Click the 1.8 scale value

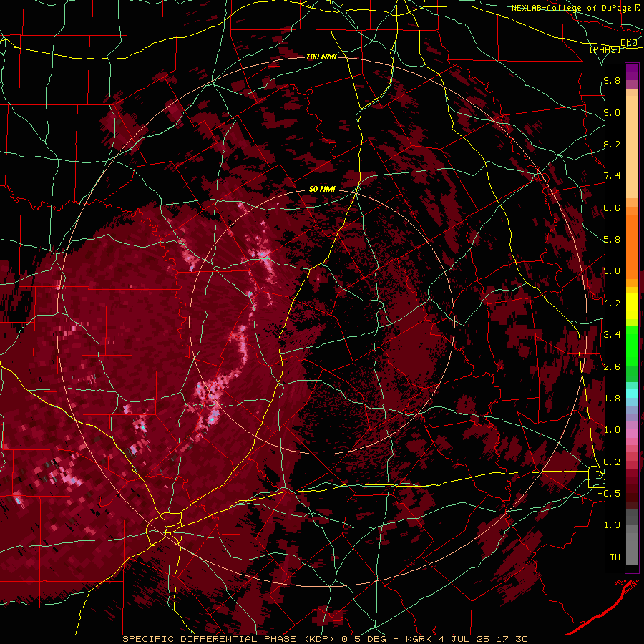pos(612,398)
